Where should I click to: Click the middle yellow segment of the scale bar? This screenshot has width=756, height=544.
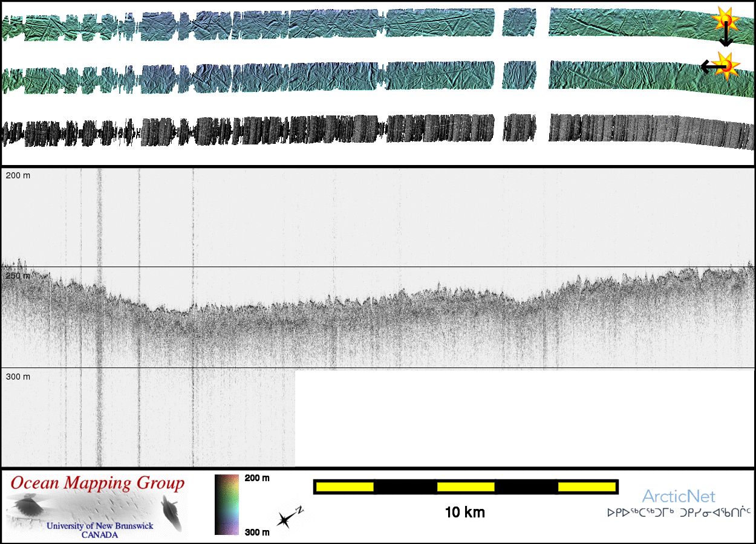pyautogui.click(x=465, y=487)
